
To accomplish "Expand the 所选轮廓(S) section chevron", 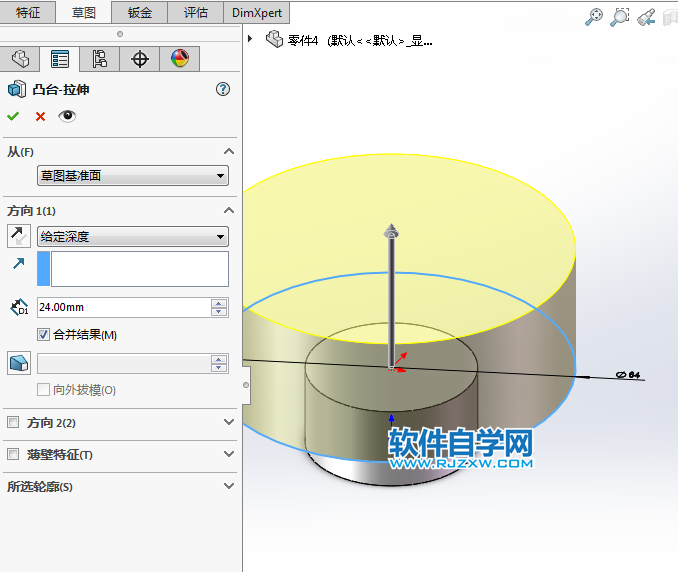I will (x=229, y=486).
